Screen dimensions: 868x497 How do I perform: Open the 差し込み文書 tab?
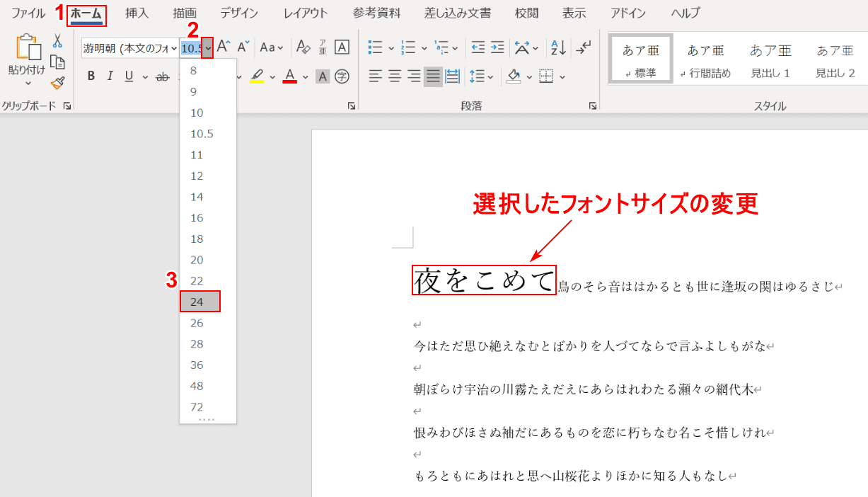point(458,13)
